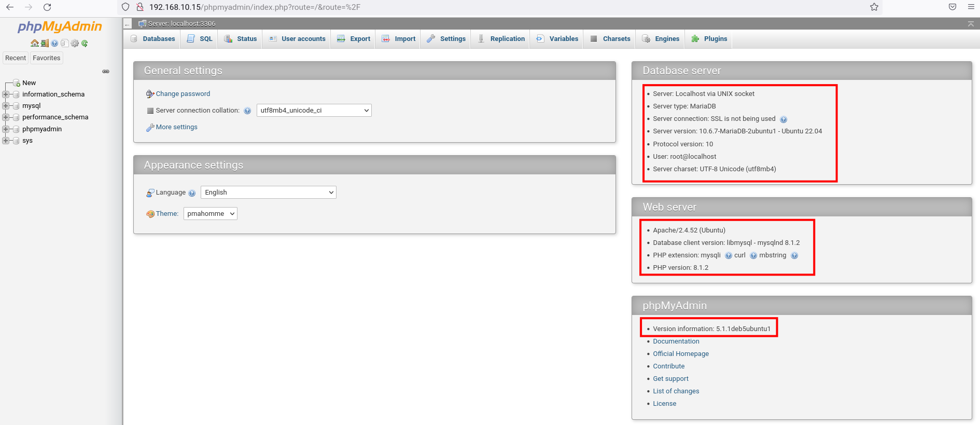The image size is (980, 425).
Task: Open the Plugins tab
Action: click(709, 39)
